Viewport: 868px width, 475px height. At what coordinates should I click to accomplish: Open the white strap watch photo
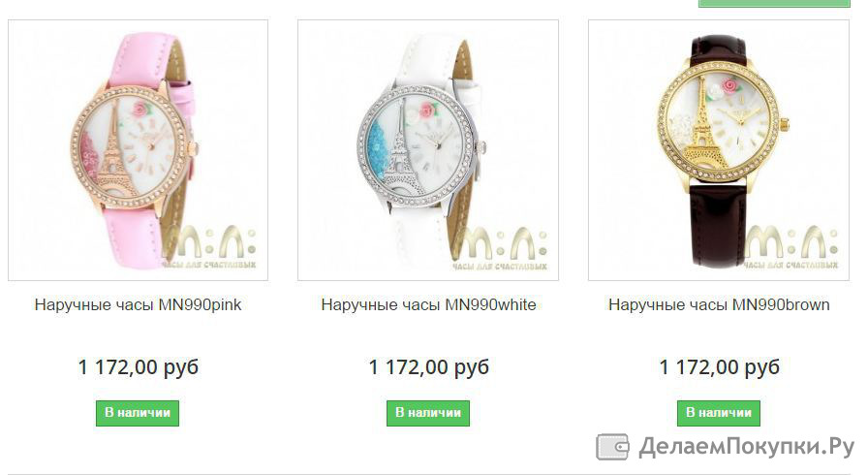click(428, 150)
